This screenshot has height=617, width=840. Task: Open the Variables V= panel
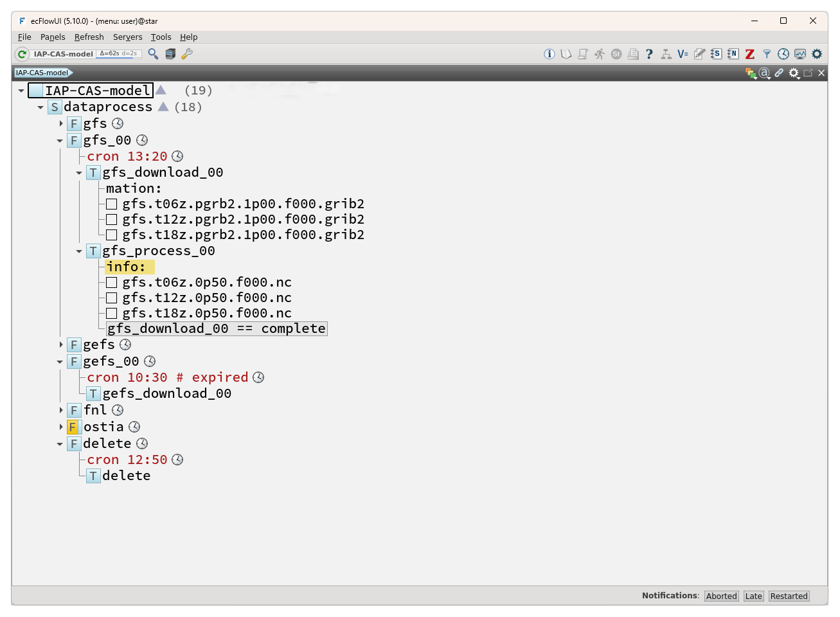683,54
